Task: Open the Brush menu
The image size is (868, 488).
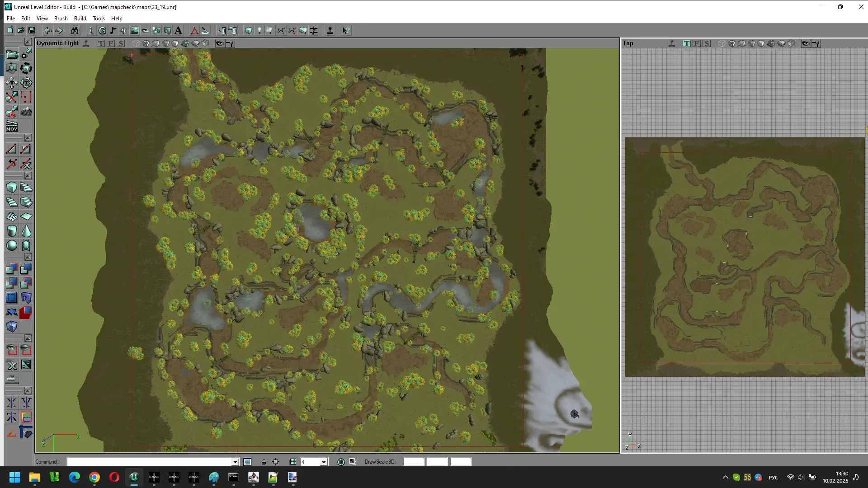Action: pos(61,19)
